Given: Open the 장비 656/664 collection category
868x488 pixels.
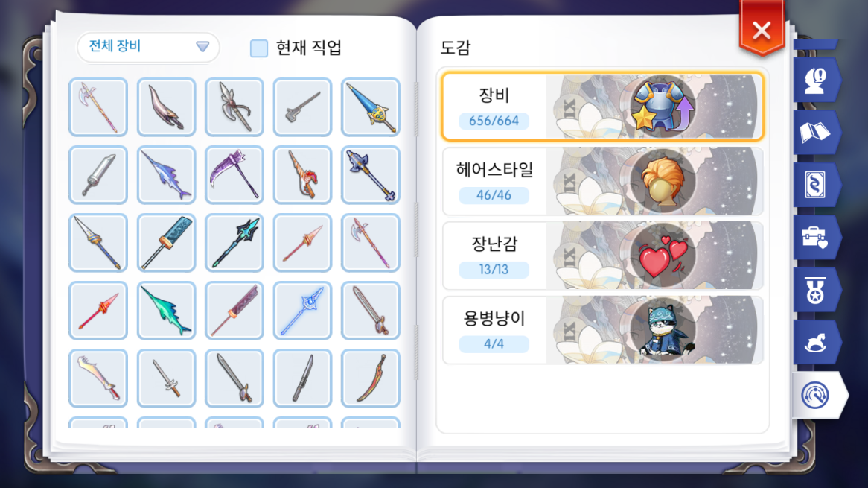Looking at the screenshot, I should [602, 107].
